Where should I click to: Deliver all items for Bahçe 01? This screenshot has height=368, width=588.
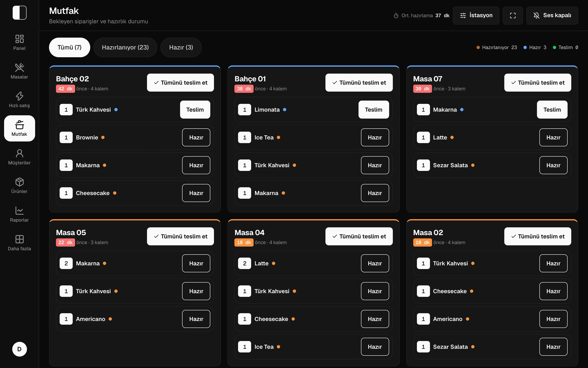click(359, 83)
